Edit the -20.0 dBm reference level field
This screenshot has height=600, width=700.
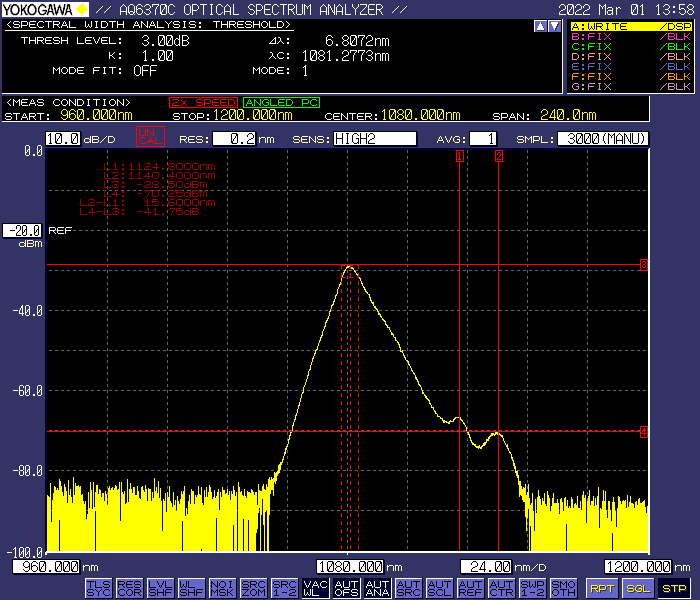[x=22, y=231]
